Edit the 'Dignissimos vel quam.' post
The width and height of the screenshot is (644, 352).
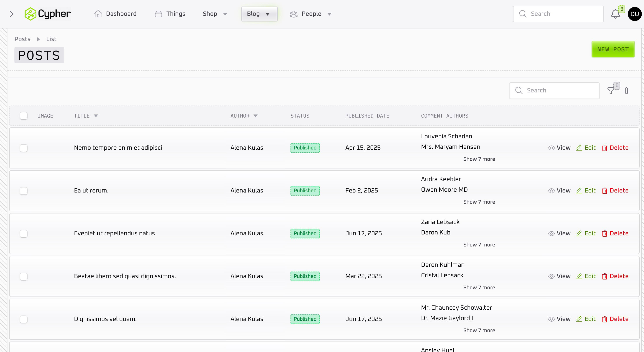pos(586,319)
